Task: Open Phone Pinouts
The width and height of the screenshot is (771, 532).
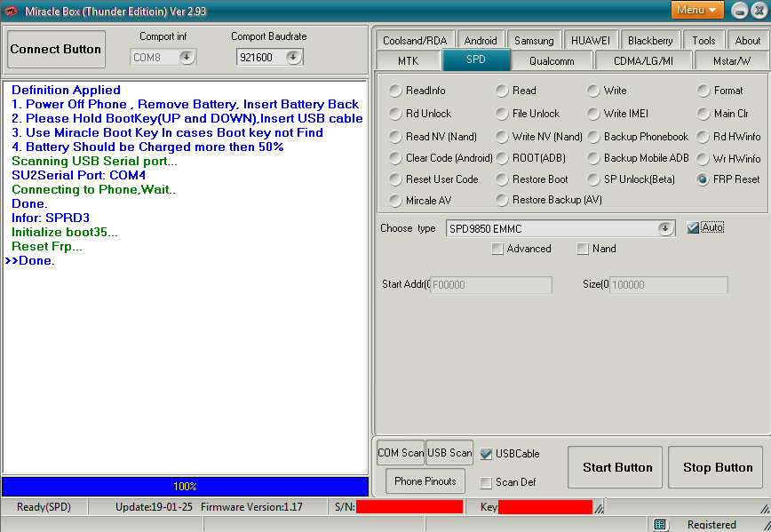Action: pyautogui.click(x=425, y=480)
